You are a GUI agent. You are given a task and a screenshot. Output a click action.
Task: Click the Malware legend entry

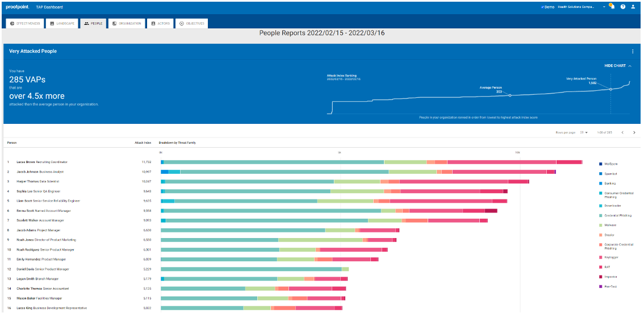pos(608,226)
